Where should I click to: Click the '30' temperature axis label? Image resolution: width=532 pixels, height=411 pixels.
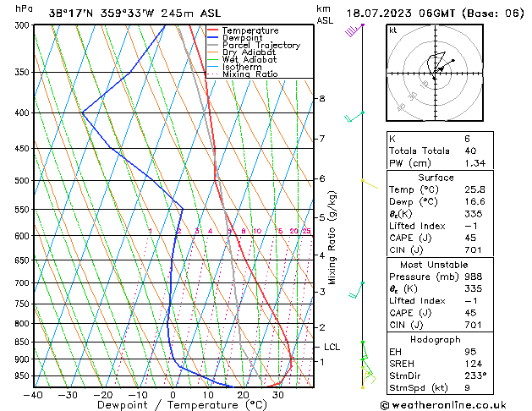(278, 395)
